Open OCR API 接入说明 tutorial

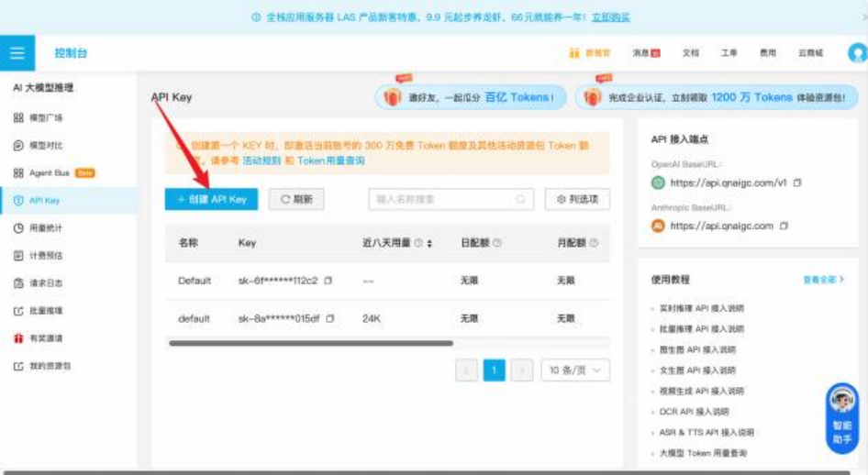tap(694, 412)
